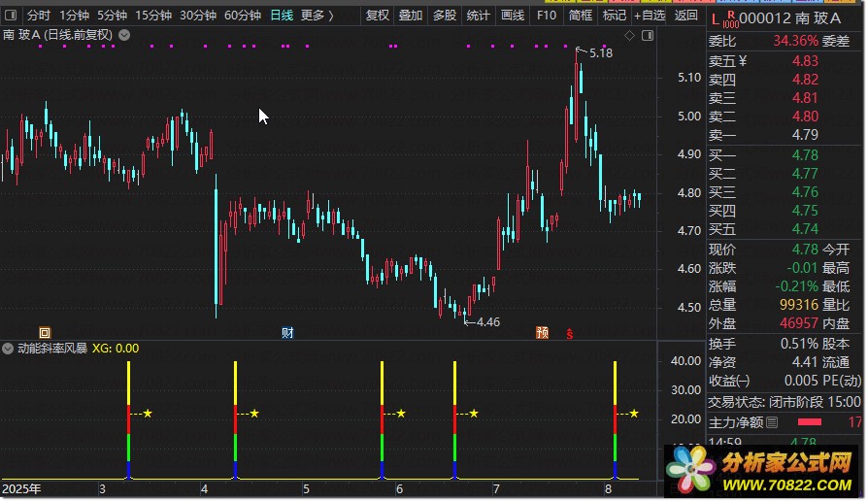The image size is (868, 501).
Task: Collapse the 动能斜率风暴 indicator dropdown
Action: [x=8, y=349]
